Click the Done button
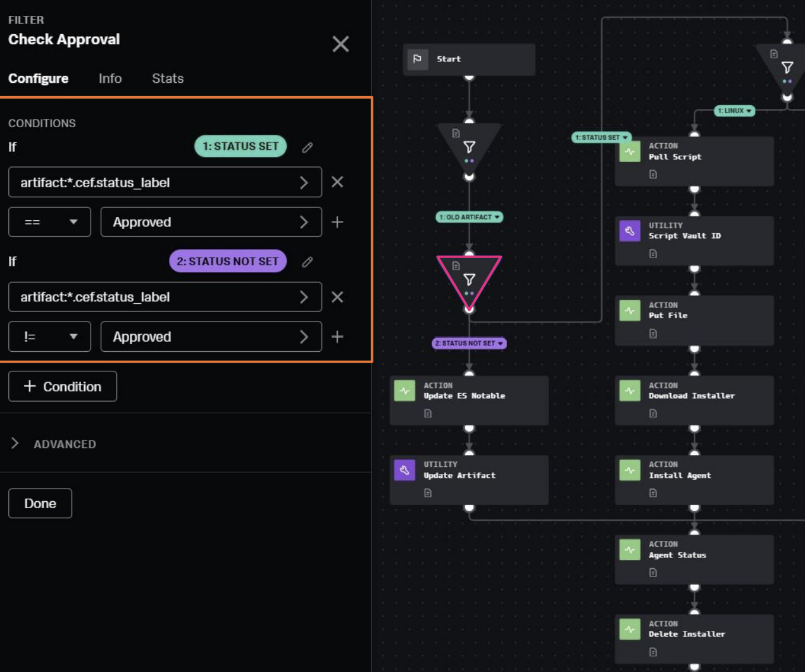Screen dimensions: 805x672 (40, 504)
